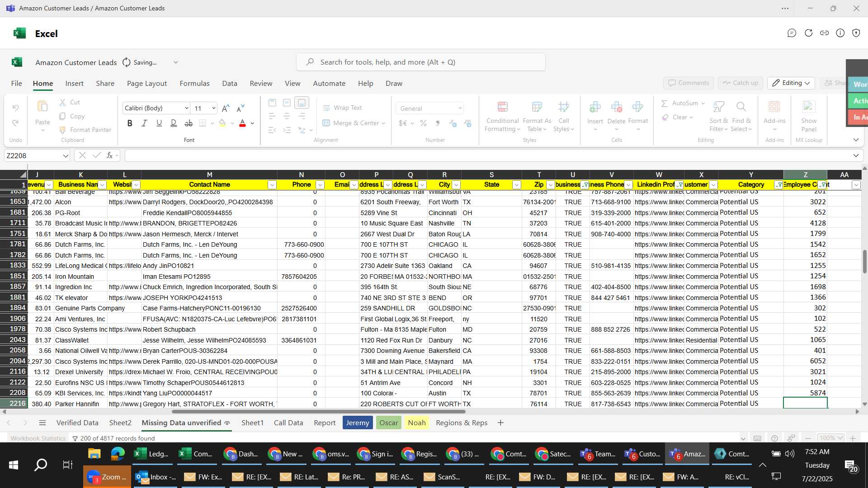The height and width of the screenshot is (488, 868).
Task: Click the Windows Start button
Action: click(14, 465)
